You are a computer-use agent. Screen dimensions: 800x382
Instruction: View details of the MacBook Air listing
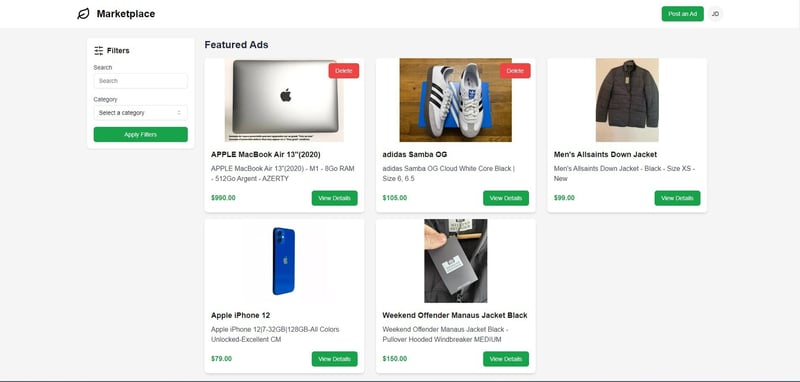click(x=334, y=198)
